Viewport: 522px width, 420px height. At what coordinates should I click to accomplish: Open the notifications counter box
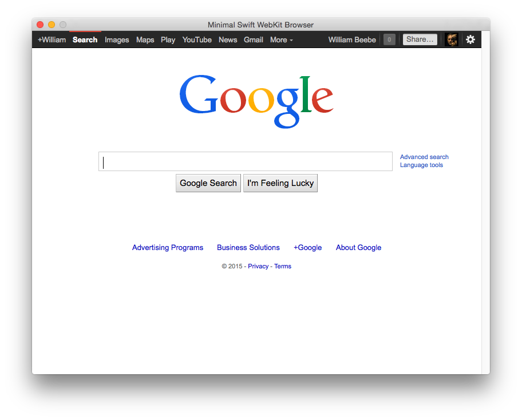(x=389, y=39)
